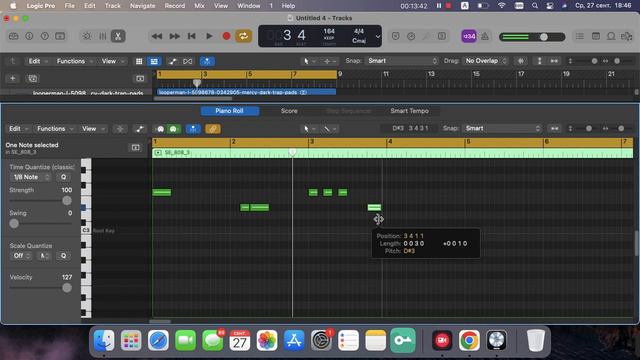Go to beginning with transport button

pos(191,36)
